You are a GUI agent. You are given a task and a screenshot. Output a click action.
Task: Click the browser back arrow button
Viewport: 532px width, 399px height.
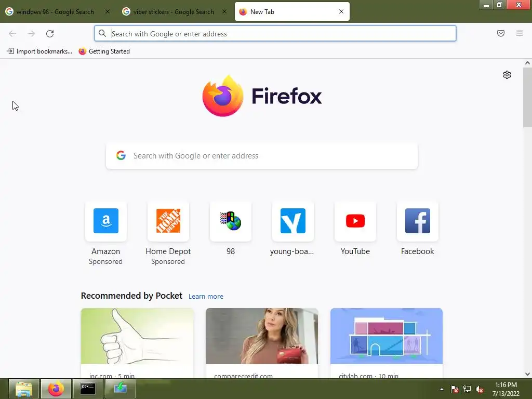pos(12,34)
